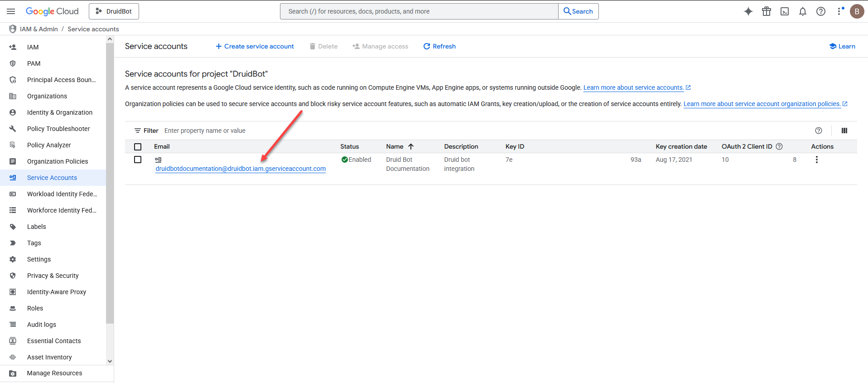Viewport: 868px width, 383px height.
Task: Click the Organizations sidebar icon
Action: coord(13,96)
